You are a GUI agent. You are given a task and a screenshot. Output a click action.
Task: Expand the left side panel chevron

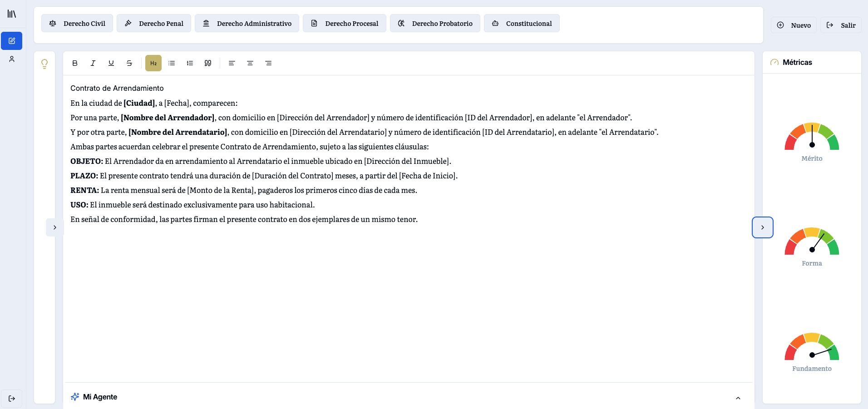[x=54, y=227]
